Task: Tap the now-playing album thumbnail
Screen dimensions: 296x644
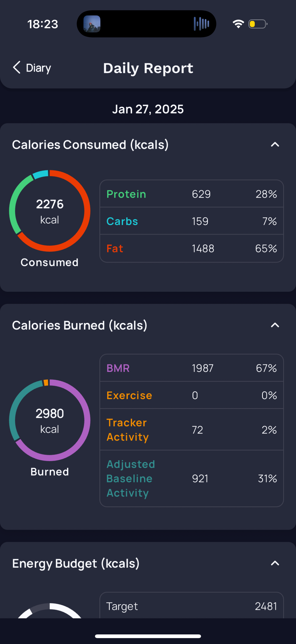Action: coord(92,24)
